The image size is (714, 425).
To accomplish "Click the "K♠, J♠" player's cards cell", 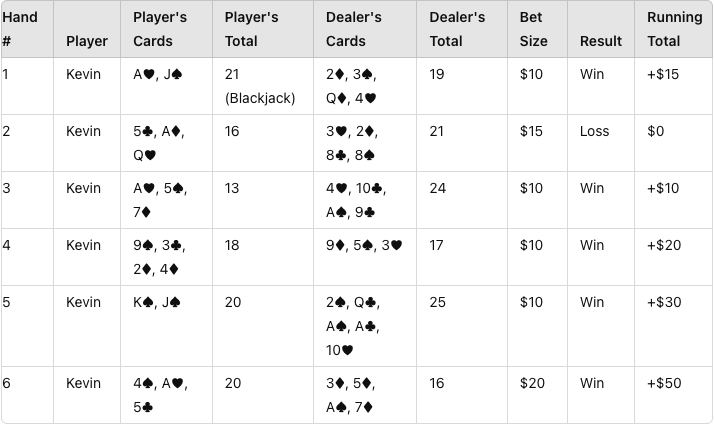I will pyautogui.click(x=157, y=302).
